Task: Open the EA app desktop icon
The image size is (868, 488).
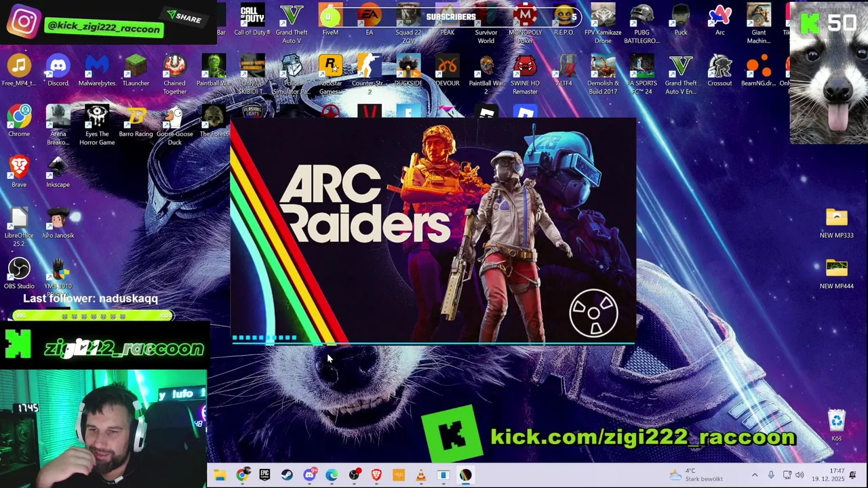Action: 370,20
